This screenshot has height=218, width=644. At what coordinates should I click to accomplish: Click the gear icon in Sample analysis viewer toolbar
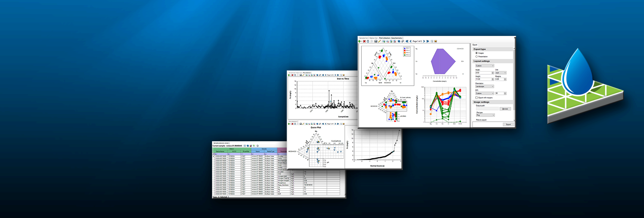click(257, 146)
